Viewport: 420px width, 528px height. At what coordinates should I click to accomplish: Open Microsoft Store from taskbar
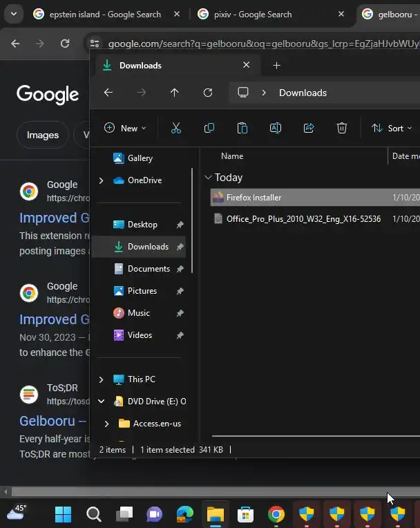pyautogui.click(x=245, y=514)
